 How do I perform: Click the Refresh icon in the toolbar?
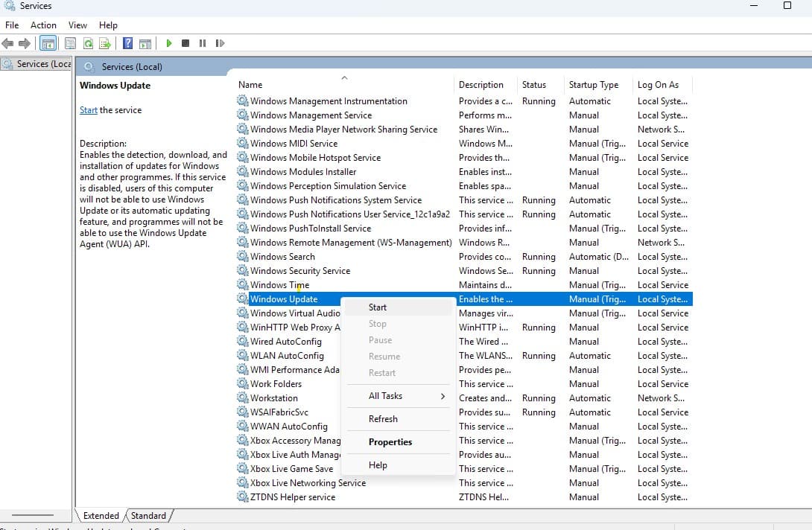tap(88, 42)
